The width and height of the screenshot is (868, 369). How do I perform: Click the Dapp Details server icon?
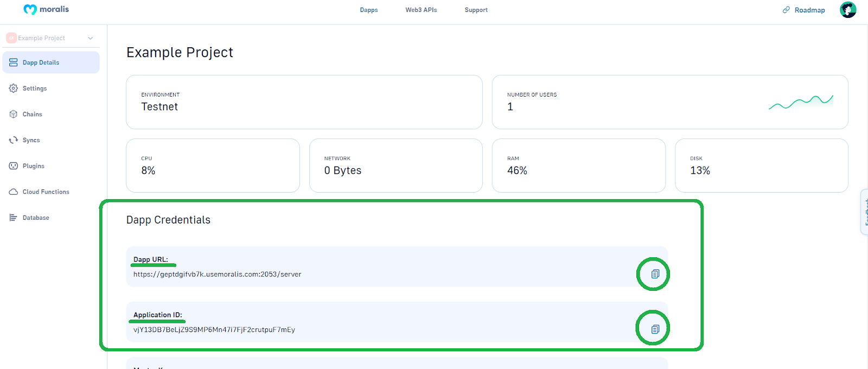pos(14,62)
